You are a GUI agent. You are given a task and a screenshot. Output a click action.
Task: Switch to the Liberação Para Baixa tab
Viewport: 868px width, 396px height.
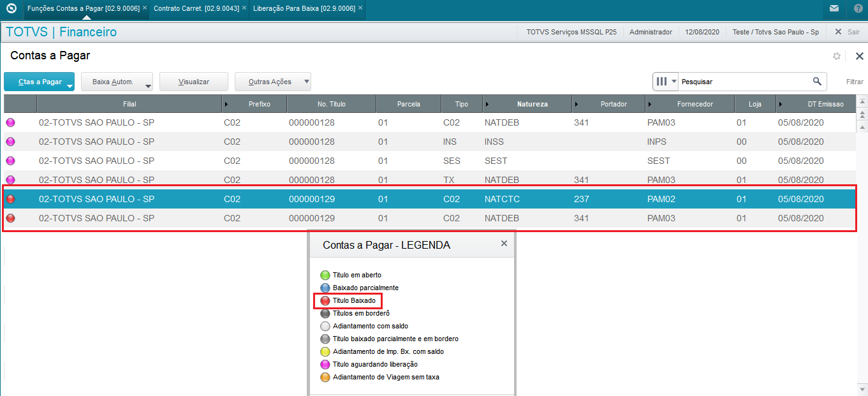[304, 8]
